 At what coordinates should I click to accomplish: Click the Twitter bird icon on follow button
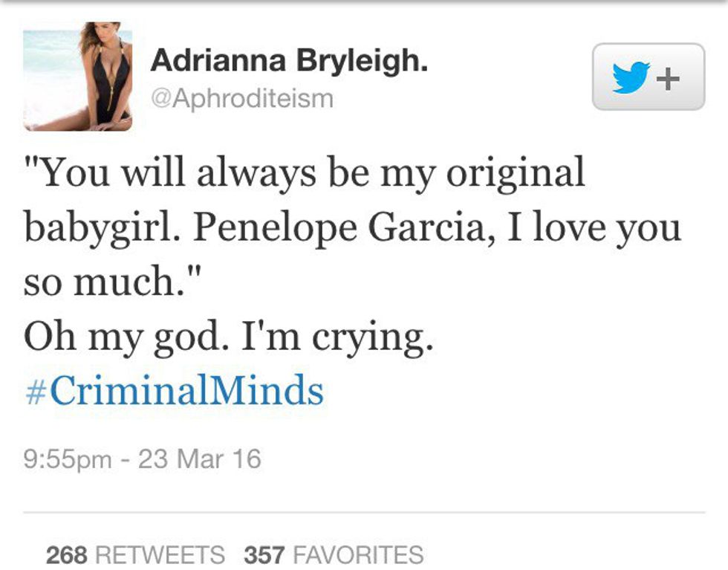631,77
